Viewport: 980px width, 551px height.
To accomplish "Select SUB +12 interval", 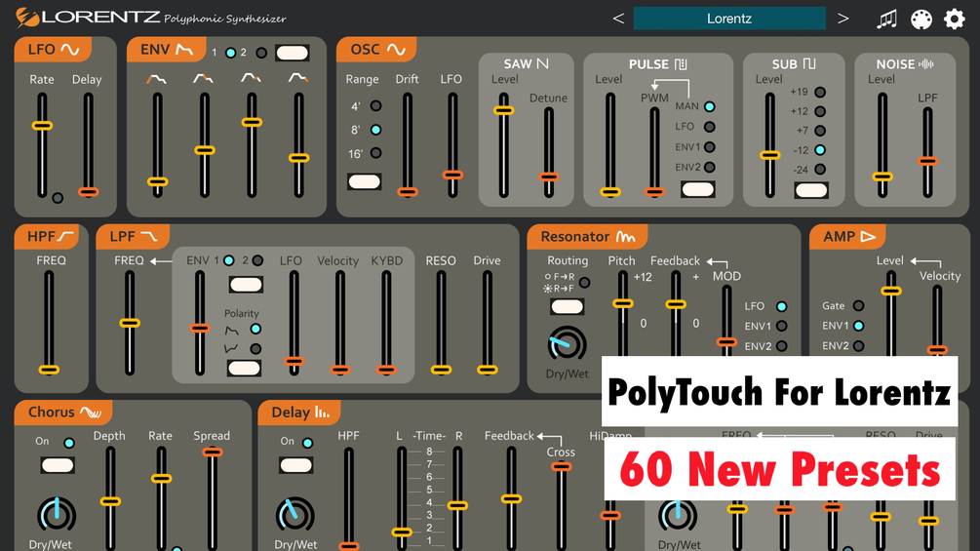I will tap(820, 111).
